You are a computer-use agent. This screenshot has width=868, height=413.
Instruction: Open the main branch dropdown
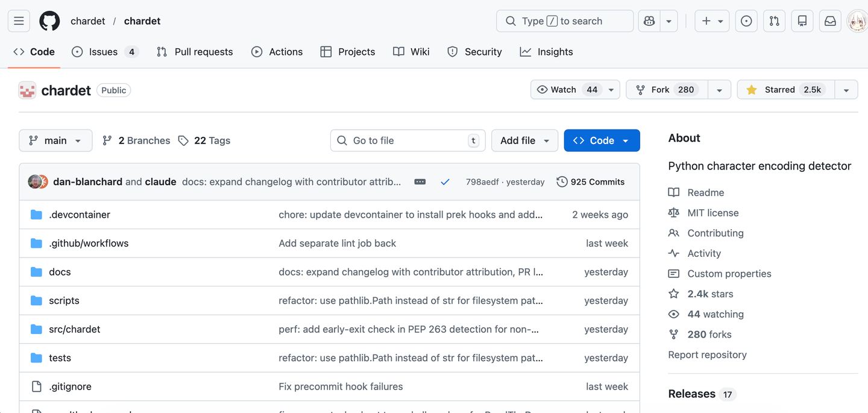[55, 140]
